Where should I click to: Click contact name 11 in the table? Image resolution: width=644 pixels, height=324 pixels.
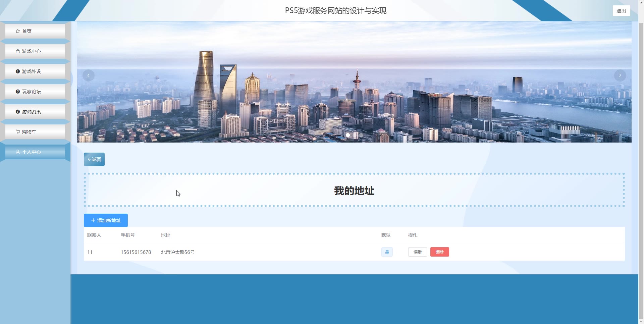[90, 252]
